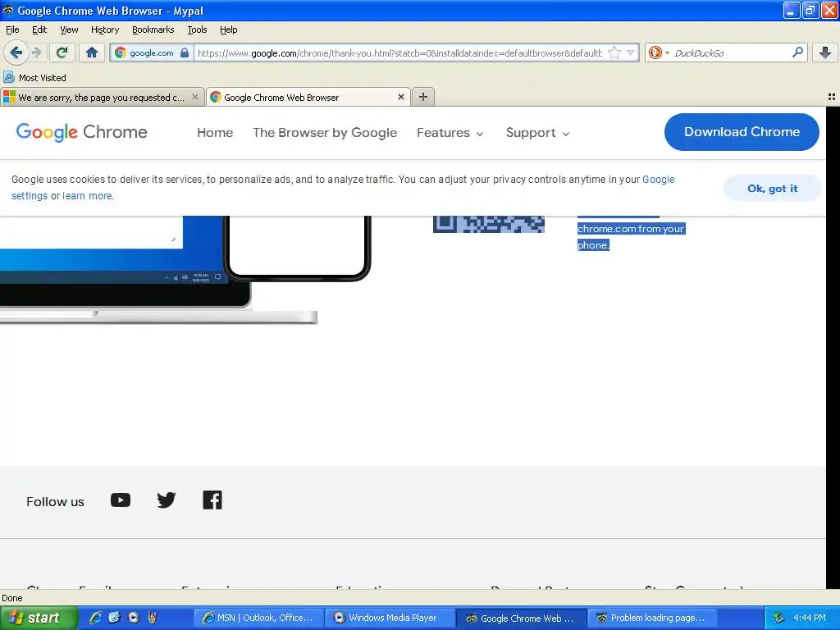
Task: Open the History menu
Action: coord(104,30)
